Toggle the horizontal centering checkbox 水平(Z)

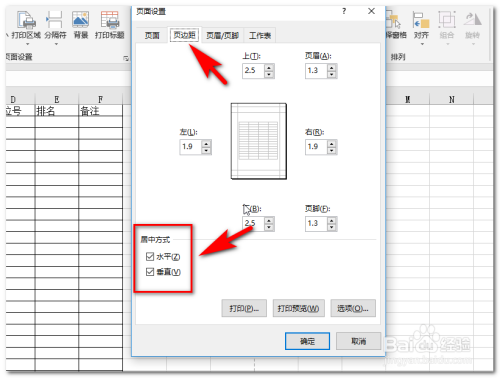pos(150,256)
